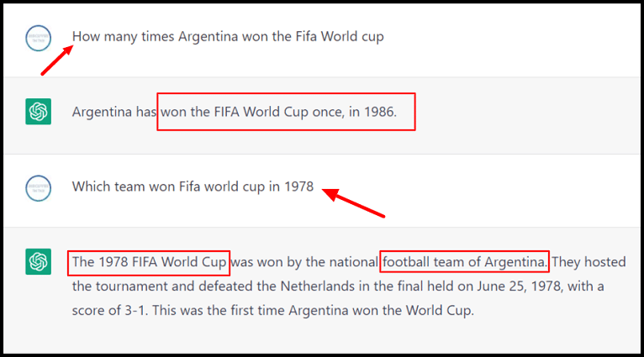Click the red arrow pointing at the 1978 question
Image resolution: width=644 pixels, height=357 pixels.
pyautogui.click(x=353, y=202)
